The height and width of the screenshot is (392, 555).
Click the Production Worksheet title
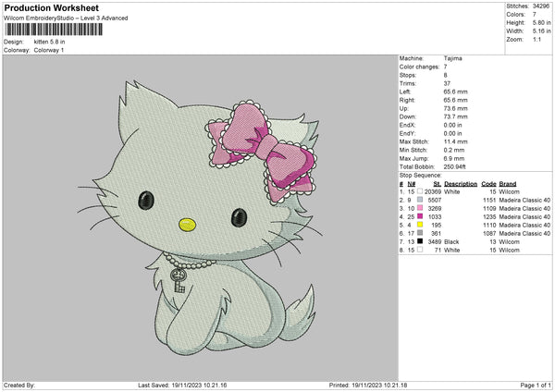pos(51,7)
